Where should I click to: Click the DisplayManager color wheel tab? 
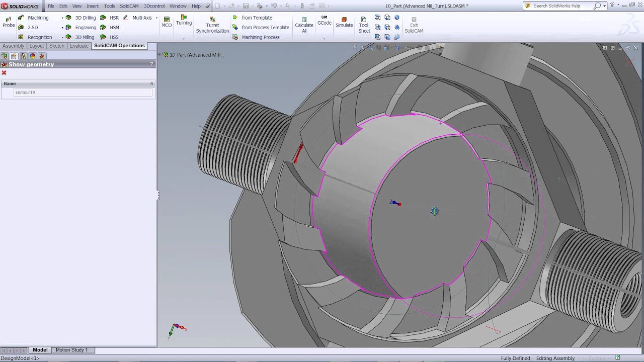[33, 56]
